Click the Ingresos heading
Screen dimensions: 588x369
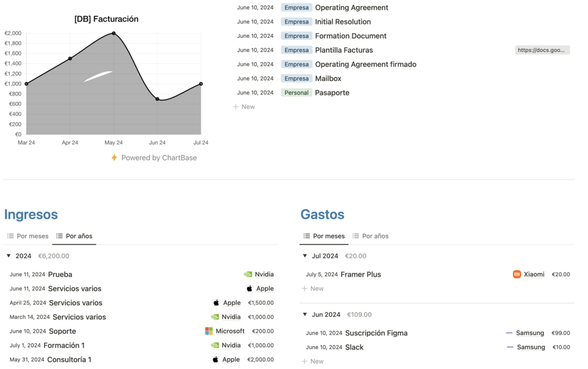click(31, 215)
